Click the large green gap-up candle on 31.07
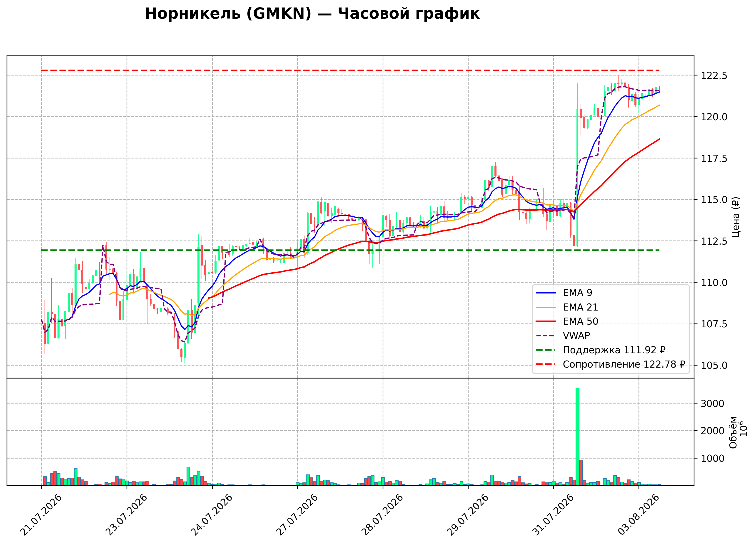The width and height of the screenshot is (756, 544). point(577,178)
